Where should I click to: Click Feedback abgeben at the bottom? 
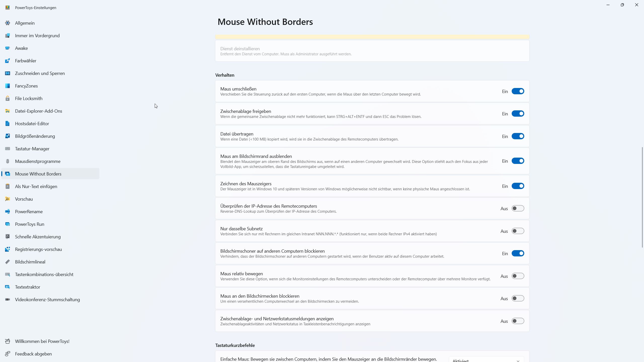pyautogui.click(x=33, y=354)
